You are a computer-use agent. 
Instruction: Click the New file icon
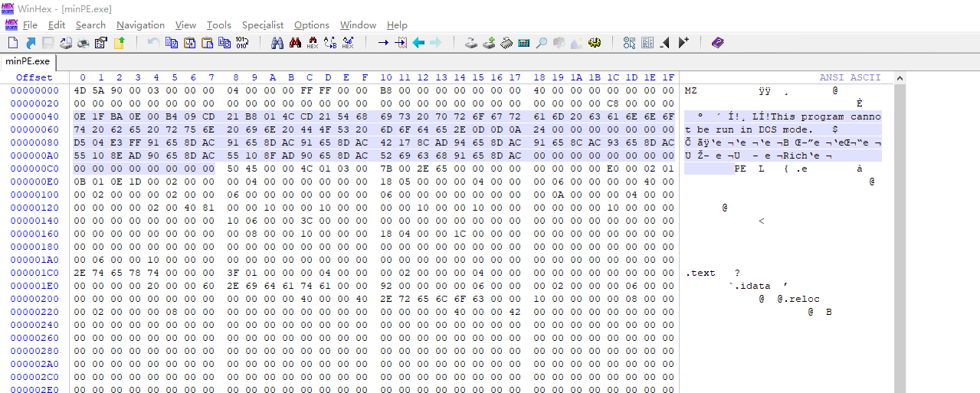[x=12, y=43]
